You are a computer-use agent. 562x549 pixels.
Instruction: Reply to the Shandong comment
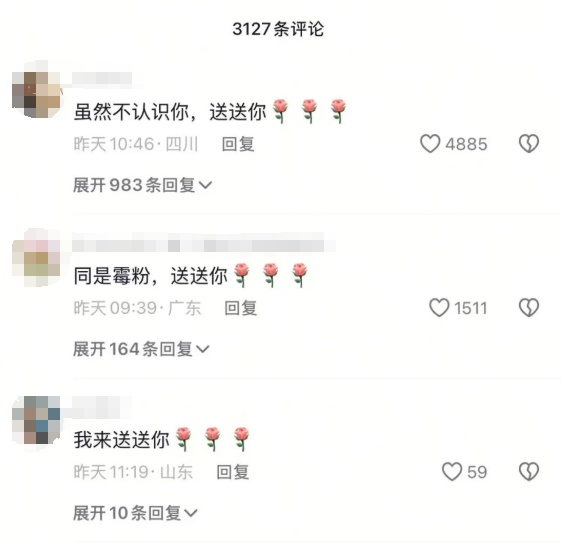[233, 472]
